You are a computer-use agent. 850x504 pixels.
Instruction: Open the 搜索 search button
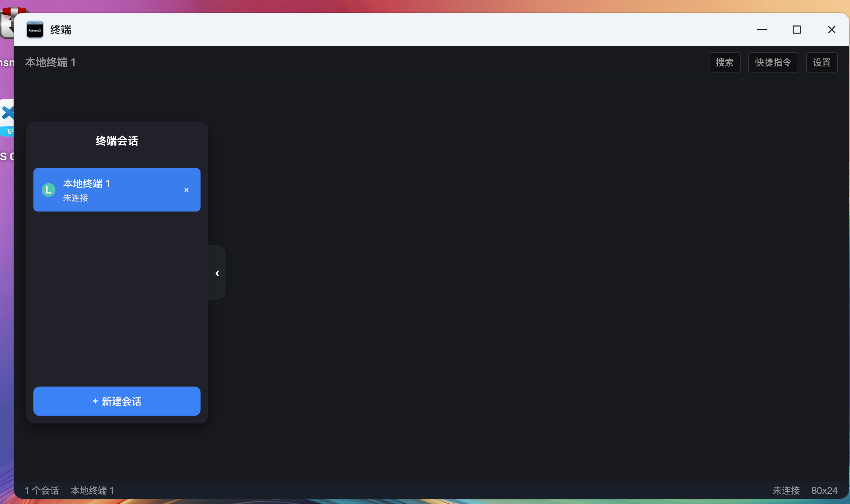(725, 62)
